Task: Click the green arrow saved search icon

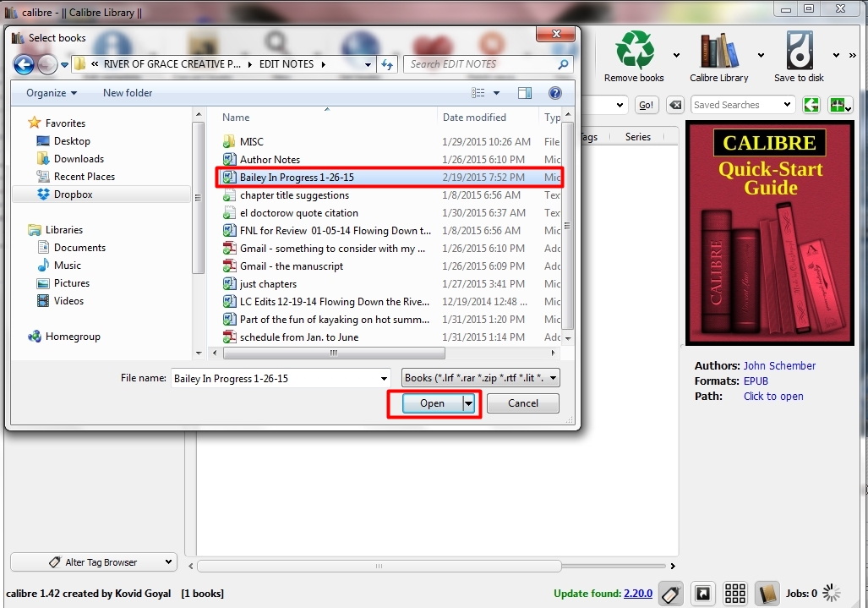Action: pos(811,105)
